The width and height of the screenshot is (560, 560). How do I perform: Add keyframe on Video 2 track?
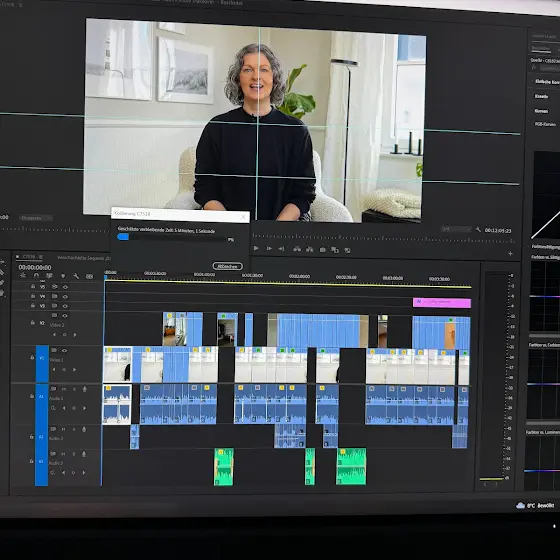[x=64, y=335]
